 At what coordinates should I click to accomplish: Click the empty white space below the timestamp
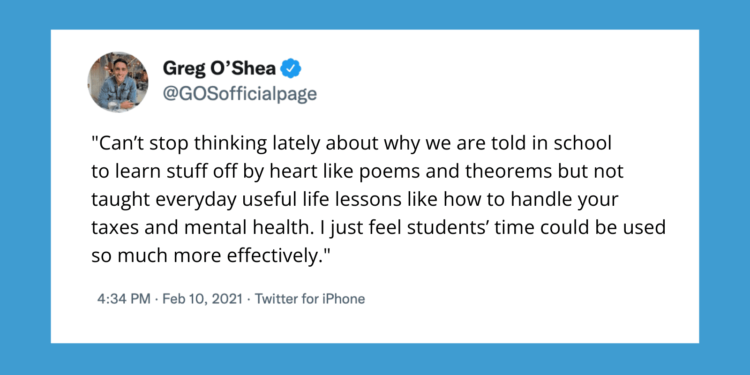(x=375, y=325)
